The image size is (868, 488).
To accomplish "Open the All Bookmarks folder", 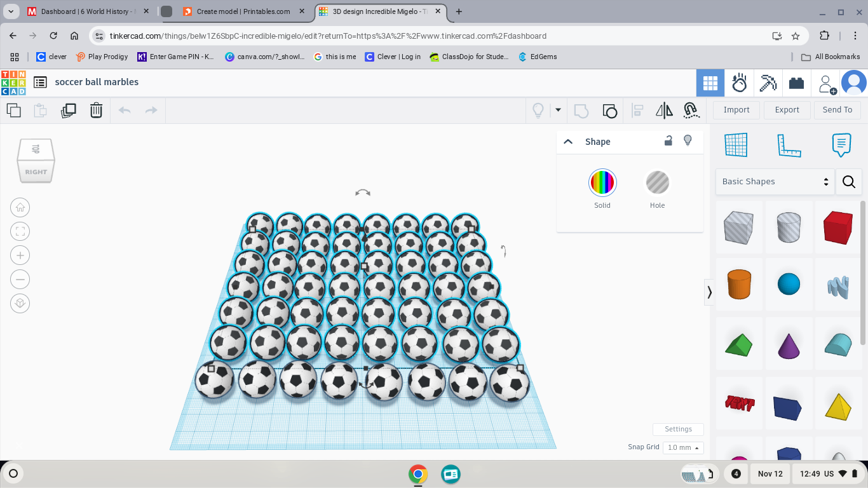I will pyautogui.click(x=831, y=57).
